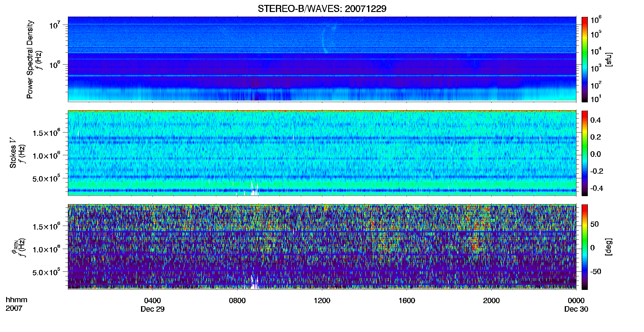Click the [deg] colorbar unit label
Image resolution: width=644 pixels, height=332 pixels.
(609, 247)
